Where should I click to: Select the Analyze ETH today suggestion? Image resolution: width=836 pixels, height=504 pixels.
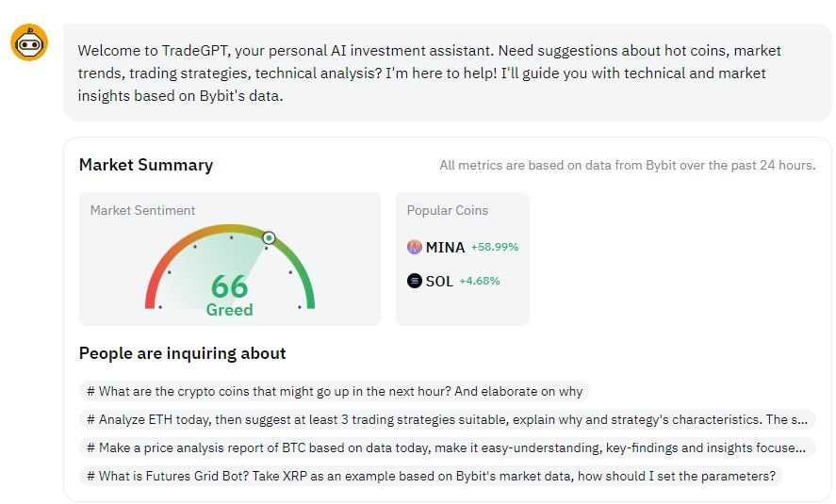point(448,419)
